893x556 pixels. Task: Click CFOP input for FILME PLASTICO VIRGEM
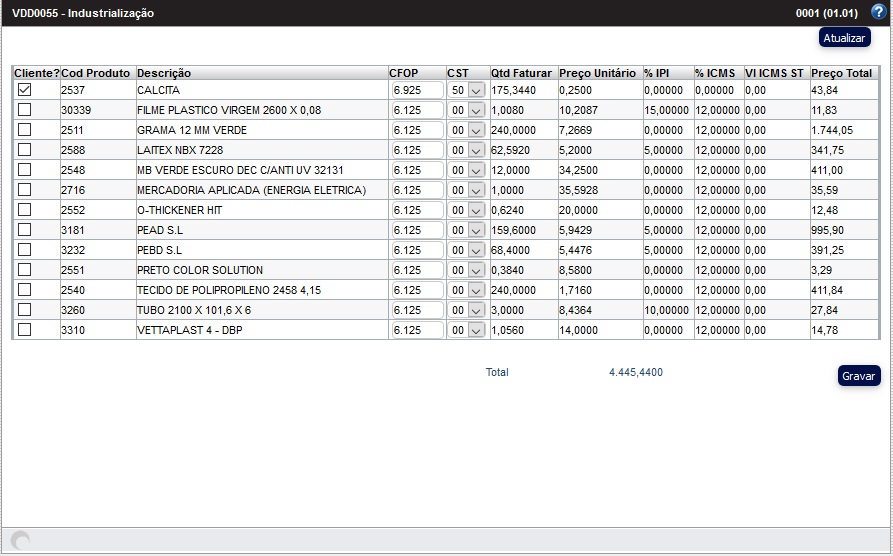pyautogui.click(x=417, y=110)
